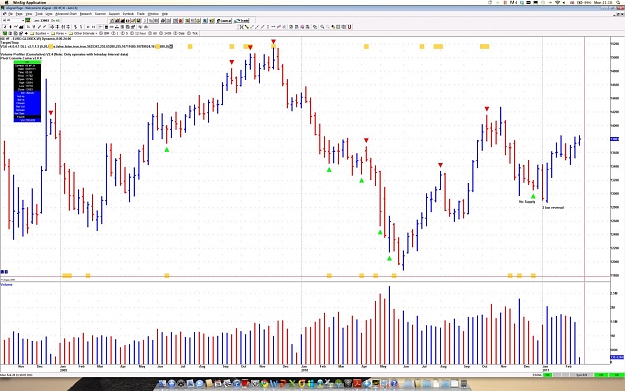Image resolution: width=625 pixels, height=391 pixels.
Task: Open the File menu
Action: point(10,14)
